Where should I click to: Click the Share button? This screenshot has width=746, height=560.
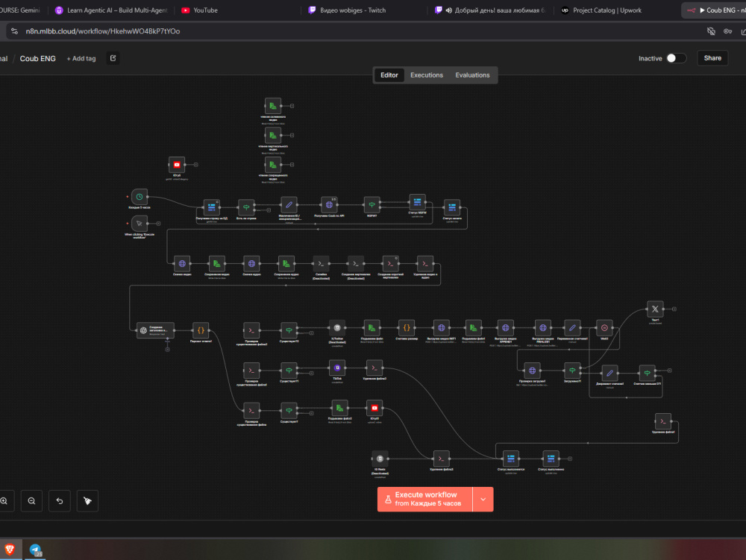(712, 58)
